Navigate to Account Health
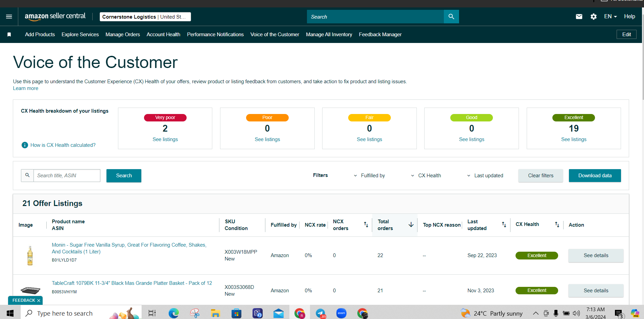Screen dimensions: 644x319 [x=163, y=35]
